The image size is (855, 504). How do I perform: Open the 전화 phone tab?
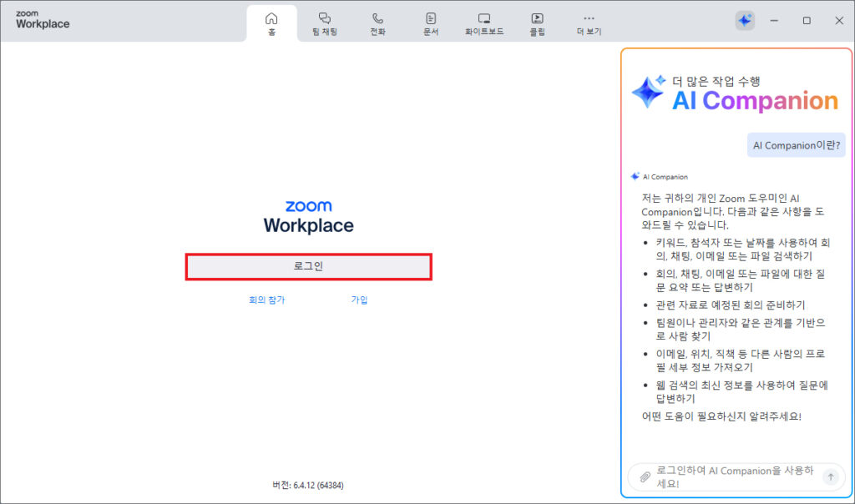[x=377, y=24]
